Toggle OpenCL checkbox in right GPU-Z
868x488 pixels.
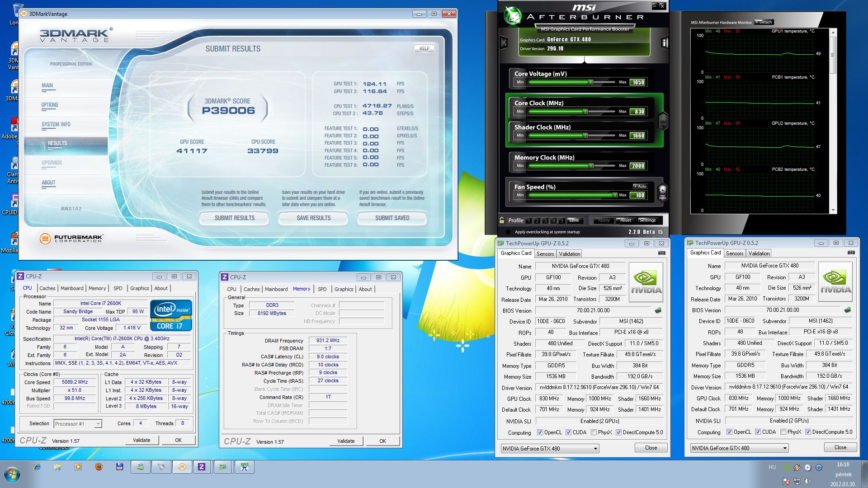[729, 432]
